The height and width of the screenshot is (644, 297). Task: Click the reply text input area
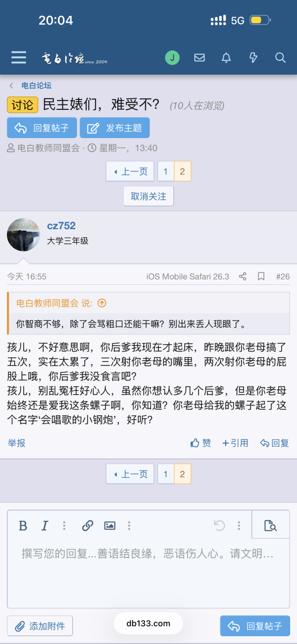[148, 569]
